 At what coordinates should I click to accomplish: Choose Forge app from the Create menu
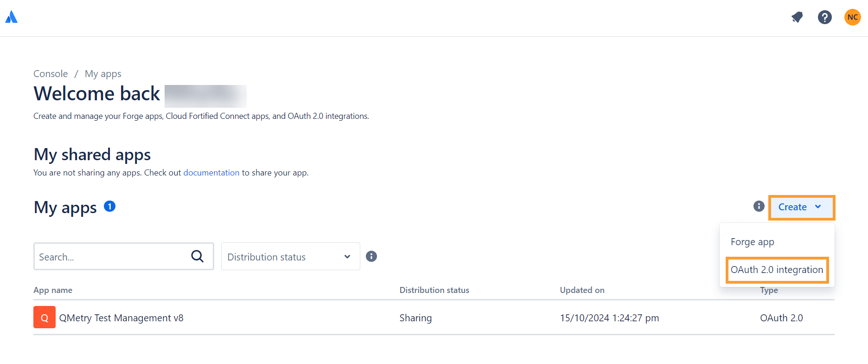tap(753, 241)
